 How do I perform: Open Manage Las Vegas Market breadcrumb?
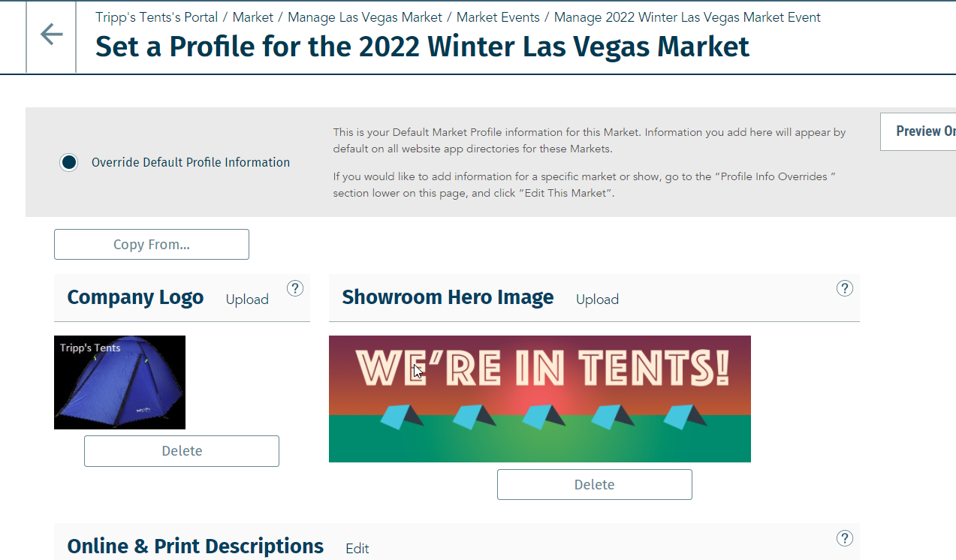tap(365, 17)
